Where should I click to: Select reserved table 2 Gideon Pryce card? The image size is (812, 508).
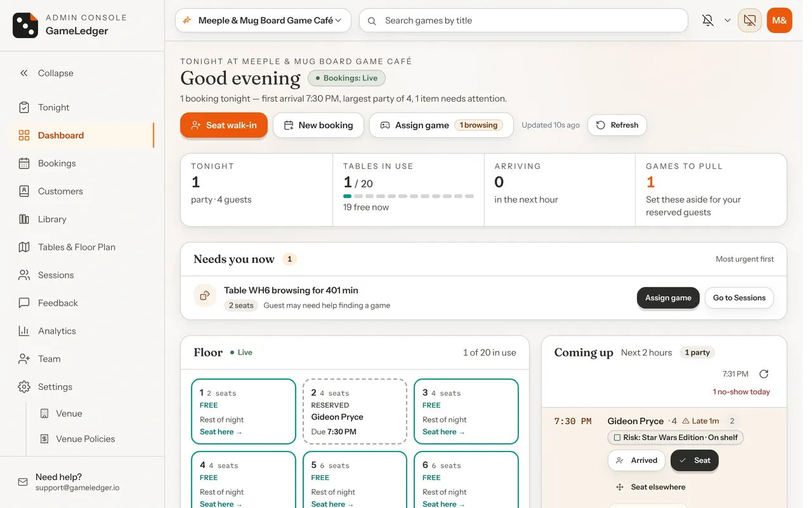click(355, 411)
